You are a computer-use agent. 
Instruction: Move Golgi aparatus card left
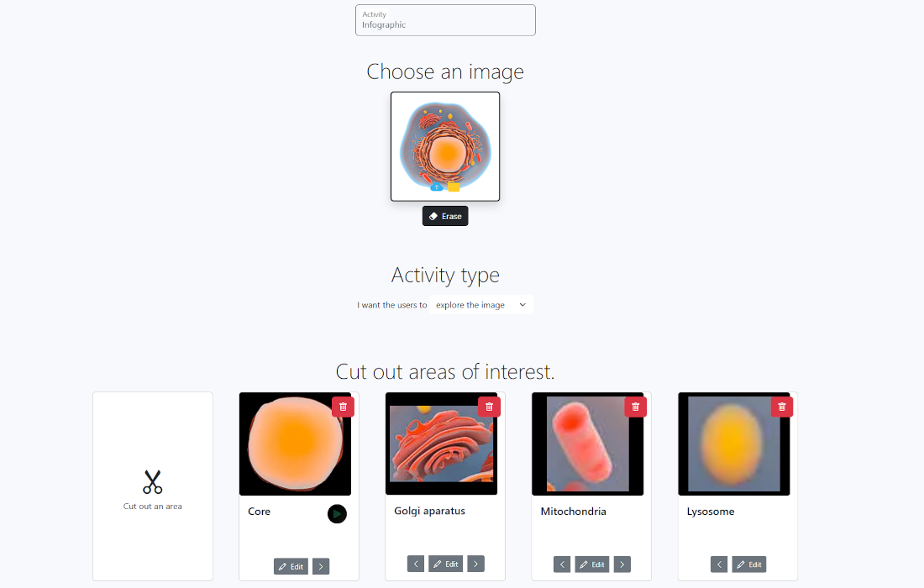tap(416, 564)
